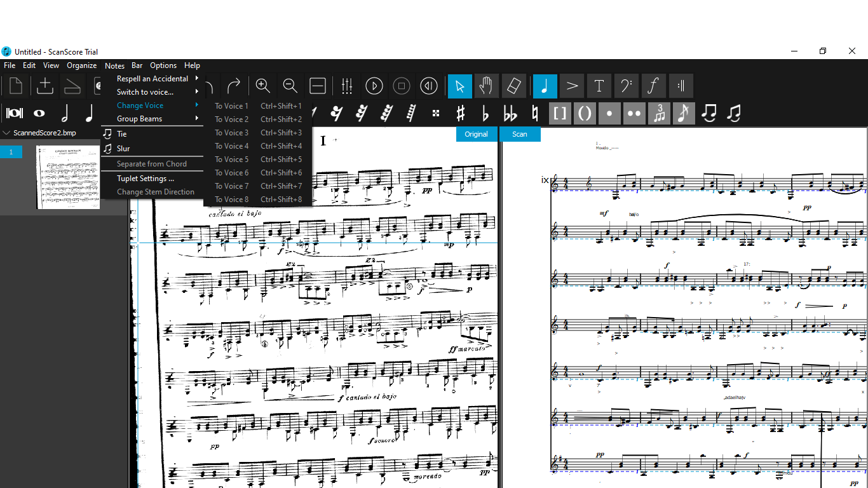Choose To Voice 2 in submenu
Image resolution: width=868 pixels, height=488 pixels.
coord(258,119)
